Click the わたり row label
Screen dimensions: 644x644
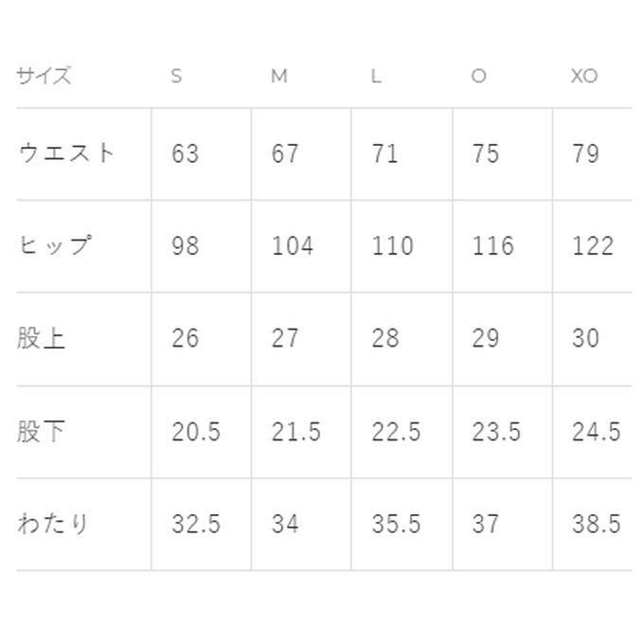(x=54, y=524)
